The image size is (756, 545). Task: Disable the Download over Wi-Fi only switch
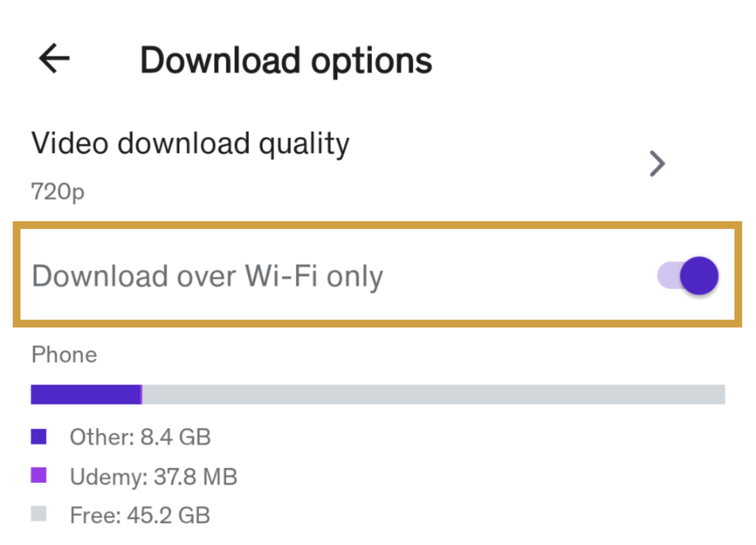pos(688,276)
